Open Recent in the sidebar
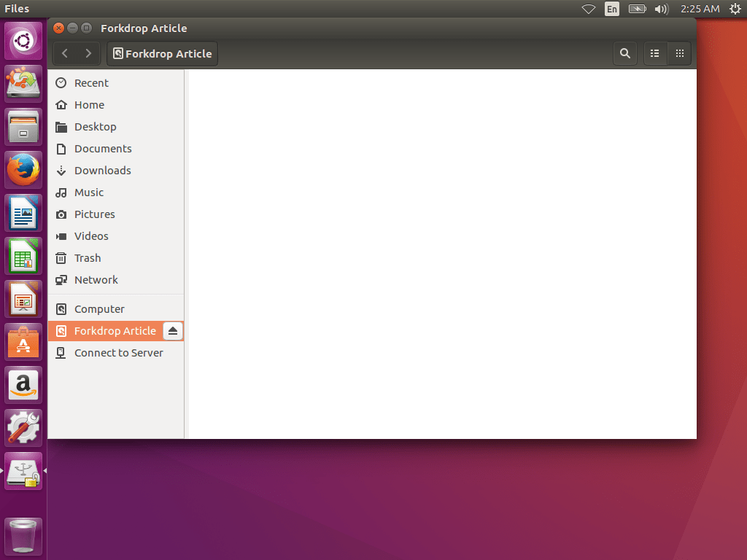Screen dimensions: 747x560 click(x=116, y=83)
